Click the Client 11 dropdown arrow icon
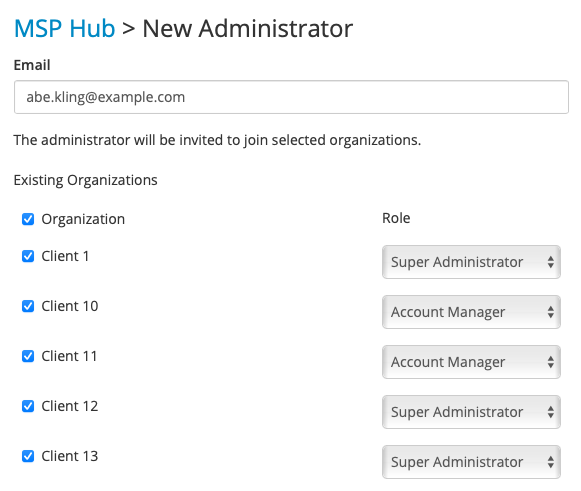Screen dimensions: 581x491 (x=551, y=362)
